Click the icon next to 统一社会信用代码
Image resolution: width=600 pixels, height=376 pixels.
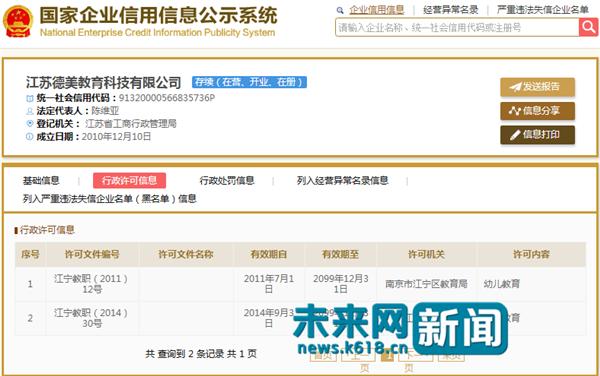(x=29, y=98)
